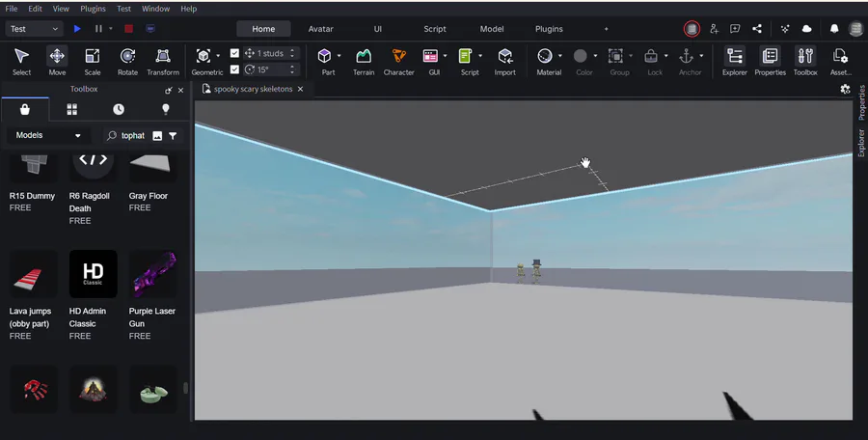Open the collapsed Explorer side tab
868x440 pixels.
pyautogui.click(x=861, y=143)
